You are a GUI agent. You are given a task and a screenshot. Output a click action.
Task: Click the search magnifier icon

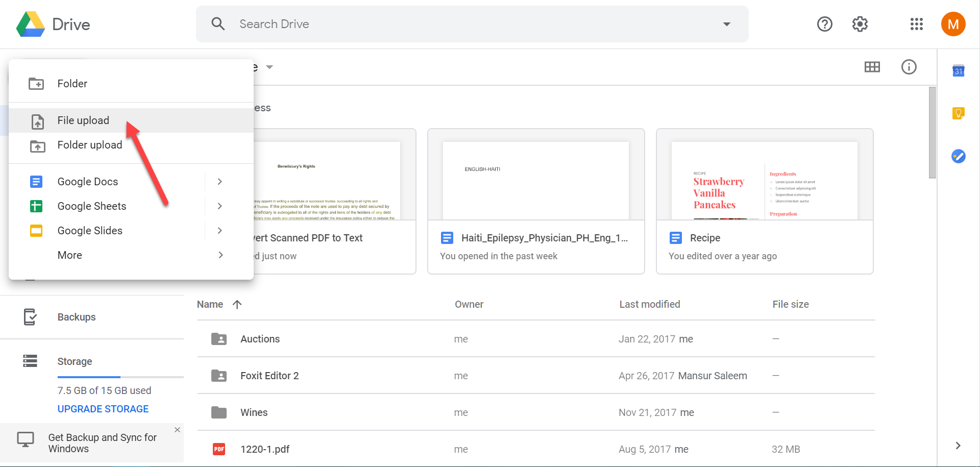[x=218, y=24]
